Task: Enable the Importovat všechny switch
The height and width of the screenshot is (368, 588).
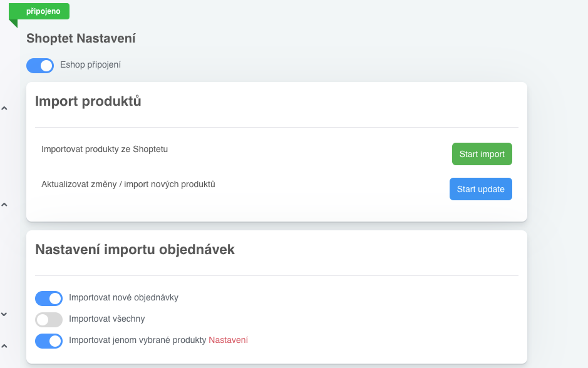Action: pos(49,320)
